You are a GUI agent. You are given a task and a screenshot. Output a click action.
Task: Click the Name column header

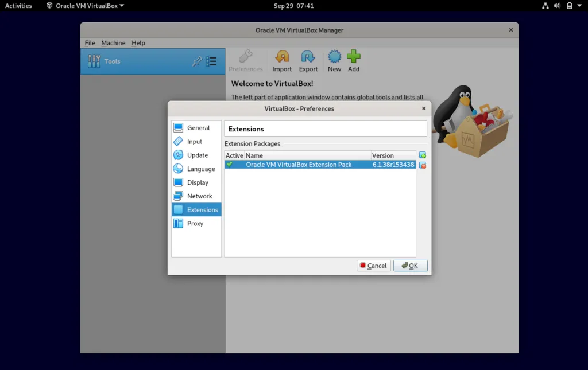pos(308,155)
